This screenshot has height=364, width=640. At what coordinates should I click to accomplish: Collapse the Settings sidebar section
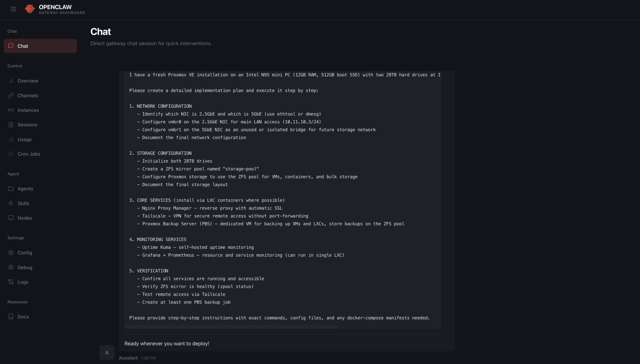point(72,238)
